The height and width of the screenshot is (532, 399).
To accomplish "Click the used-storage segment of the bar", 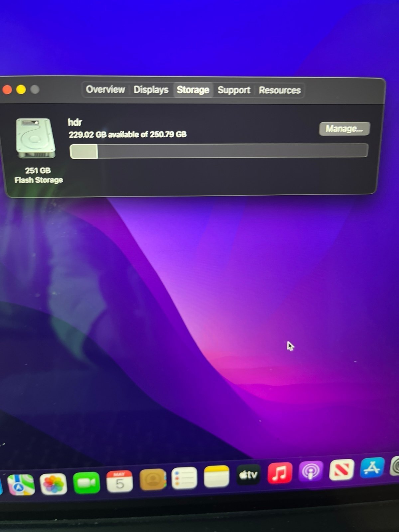I will pos(84,151).
